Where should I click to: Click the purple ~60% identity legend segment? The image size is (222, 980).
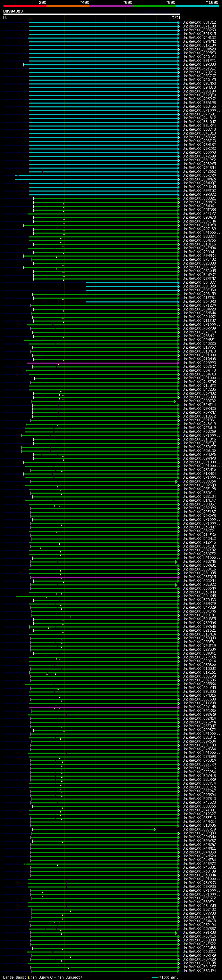tap(111, 6)
